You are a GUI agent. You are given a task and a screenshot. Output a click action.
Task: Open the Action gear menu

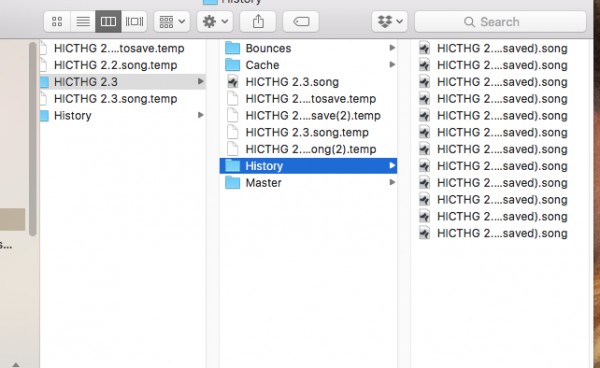pos(215,21)
